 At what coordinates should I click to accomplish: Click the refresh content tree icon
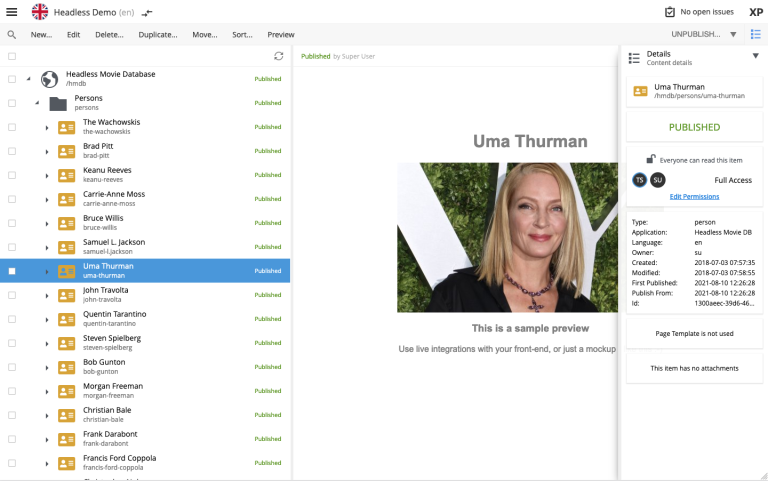pyautogui.click(x=279, y=56)
